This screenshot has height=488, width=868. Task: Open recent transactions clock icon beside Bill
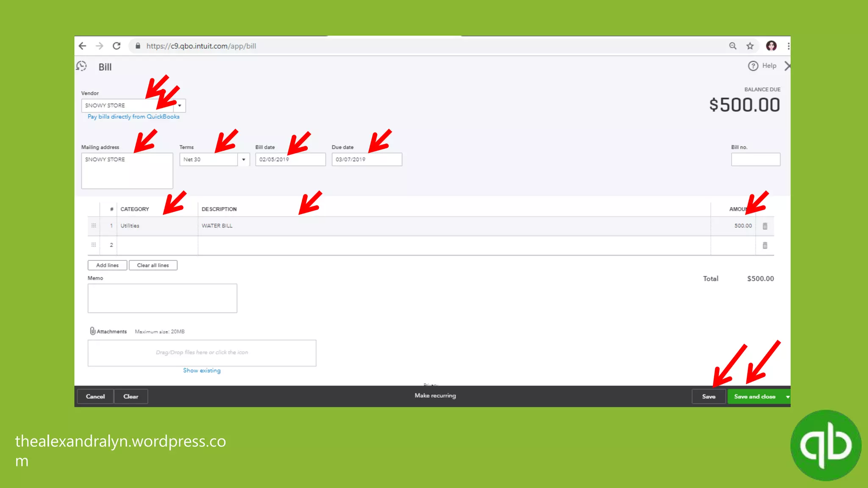pos(81,67)
